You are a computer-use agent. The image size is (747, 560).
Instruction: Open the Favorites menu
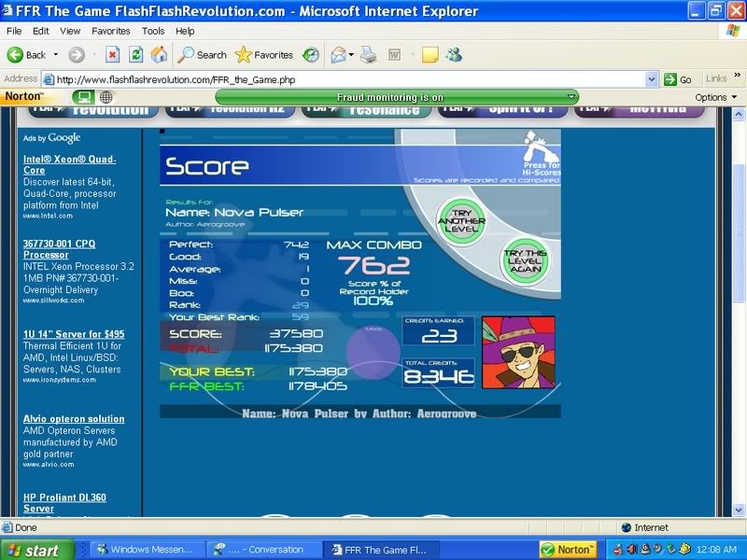pos(109,31)
